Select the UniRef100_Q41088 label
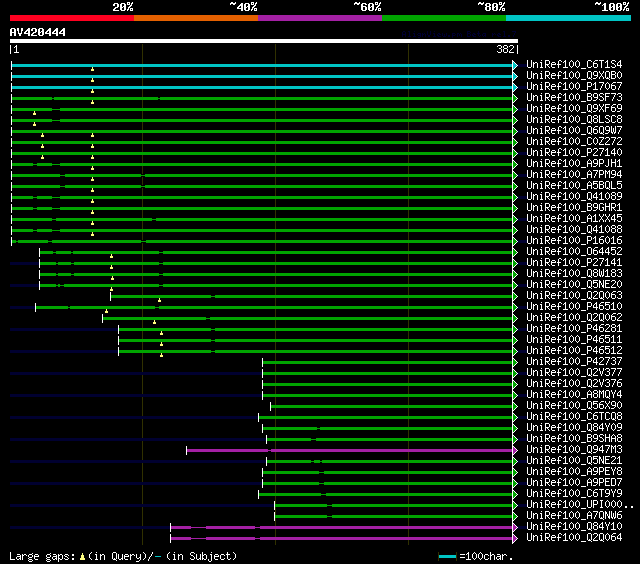The width and height of the screenshot is (640, 564). coord(574,230)
